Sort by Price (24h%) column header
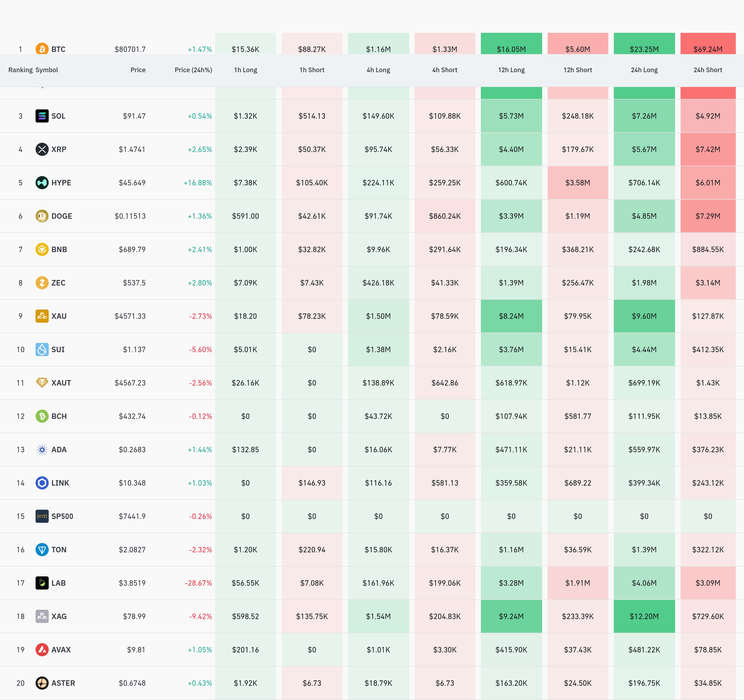The width and height of the screenshot is (744, 700). (x=193, y=70)
